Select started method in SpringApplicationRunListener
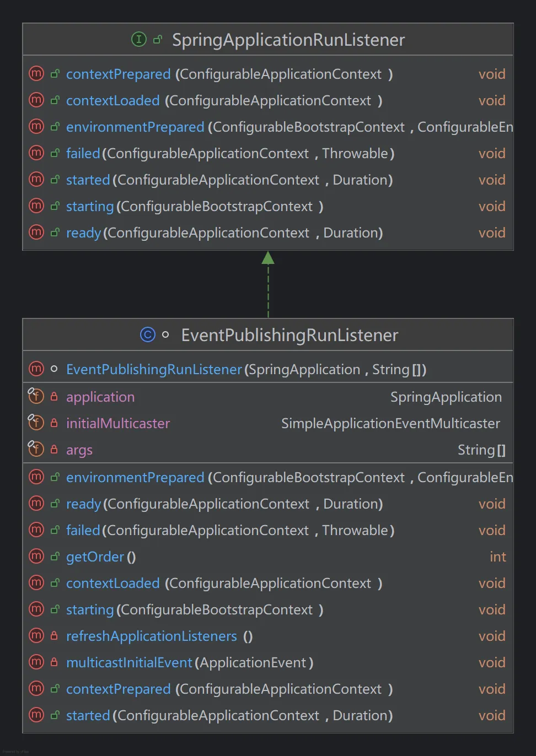Viewport: 536px width, 756px height. click(88, 180)
